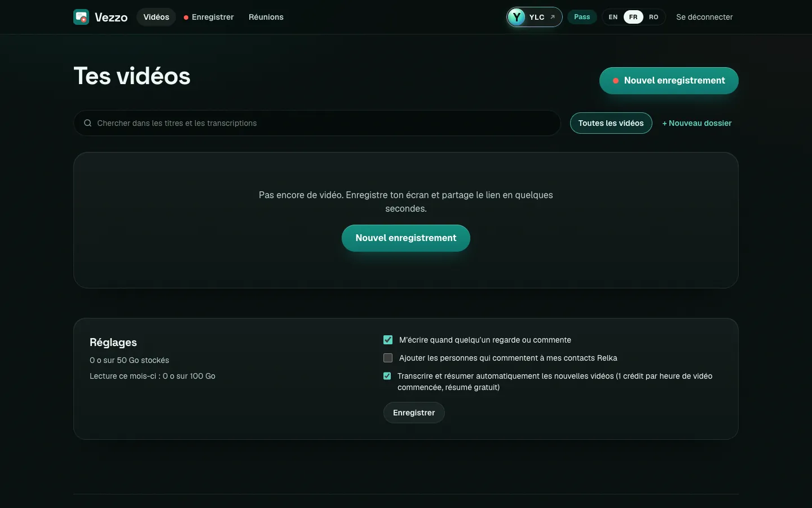Toggle automatic transcription of new videos

pos(387,376)
